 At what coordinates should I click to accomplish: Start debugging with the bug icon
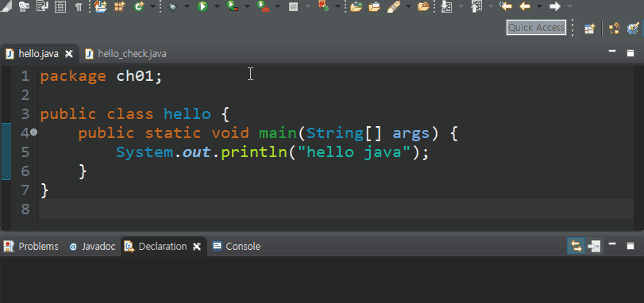click(x=173, y=6)
